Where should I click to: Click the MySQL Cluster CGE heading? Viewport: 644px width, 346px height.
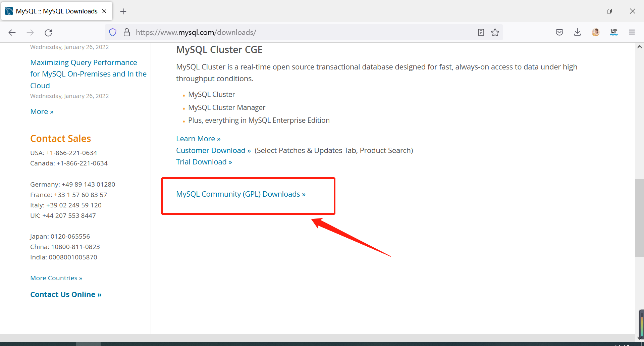click(x=219, y=50)
